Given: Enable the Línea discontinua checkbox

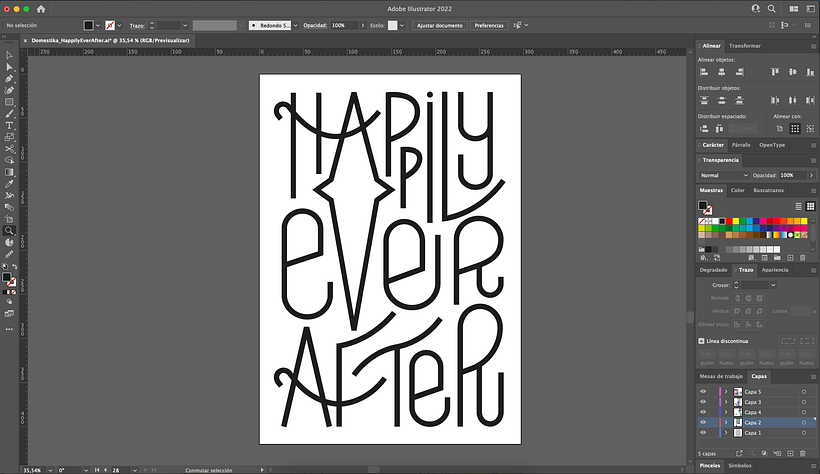Looking at the screenshot, I should click(701, 341).
